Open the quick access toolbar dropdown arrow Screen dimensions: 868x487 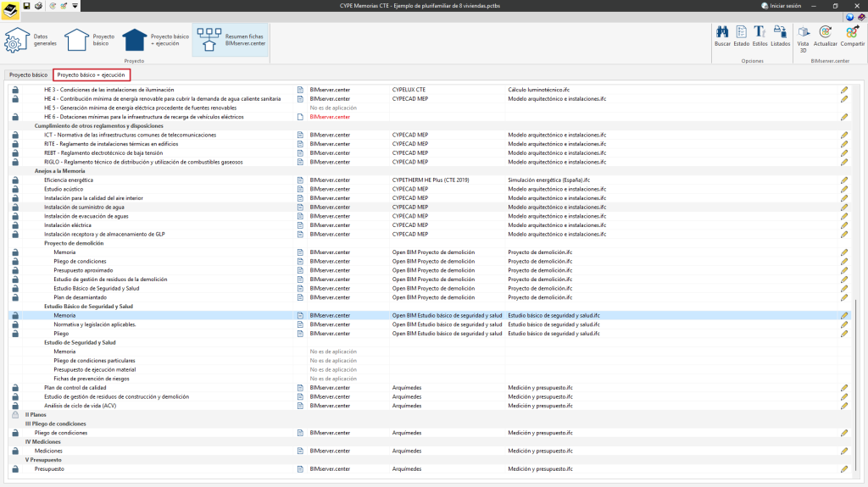point(75,6)
